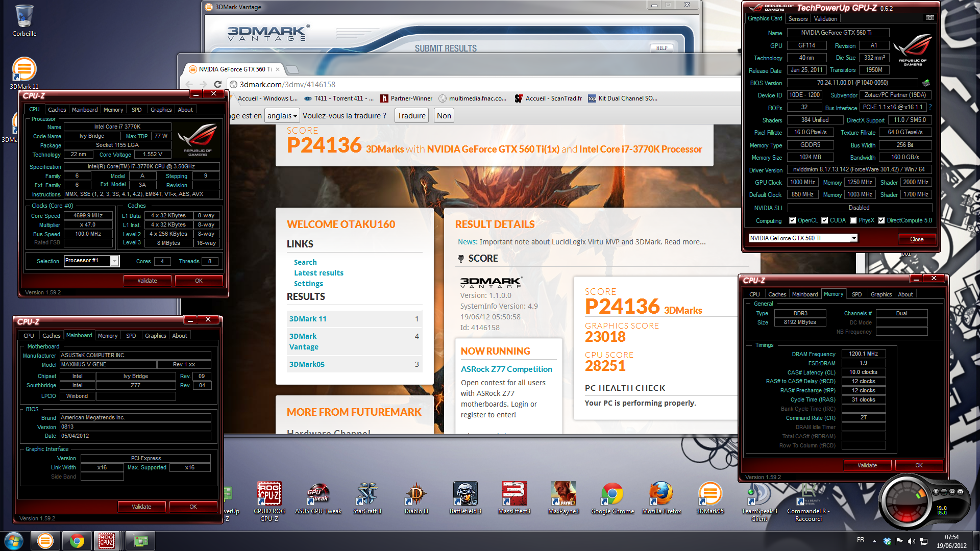Open ROG CPU-Z taskbar button

[107, 541]
